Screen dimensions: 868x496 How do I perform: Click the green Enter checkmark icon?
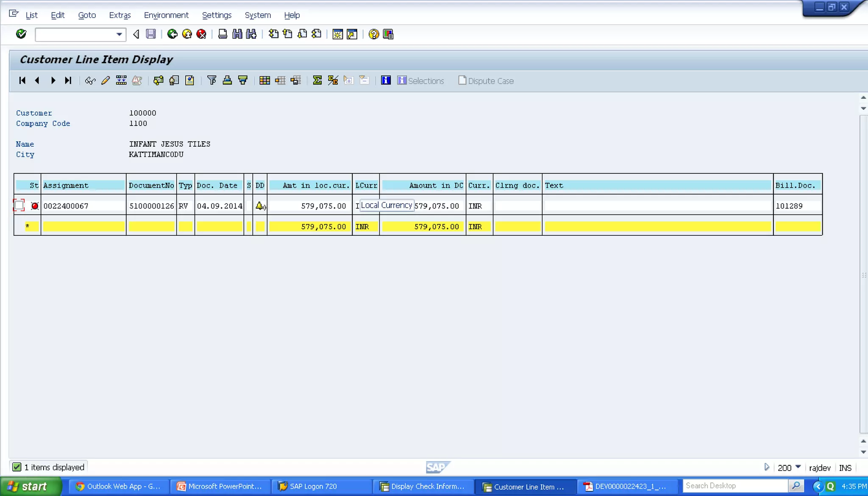[21, 34]
